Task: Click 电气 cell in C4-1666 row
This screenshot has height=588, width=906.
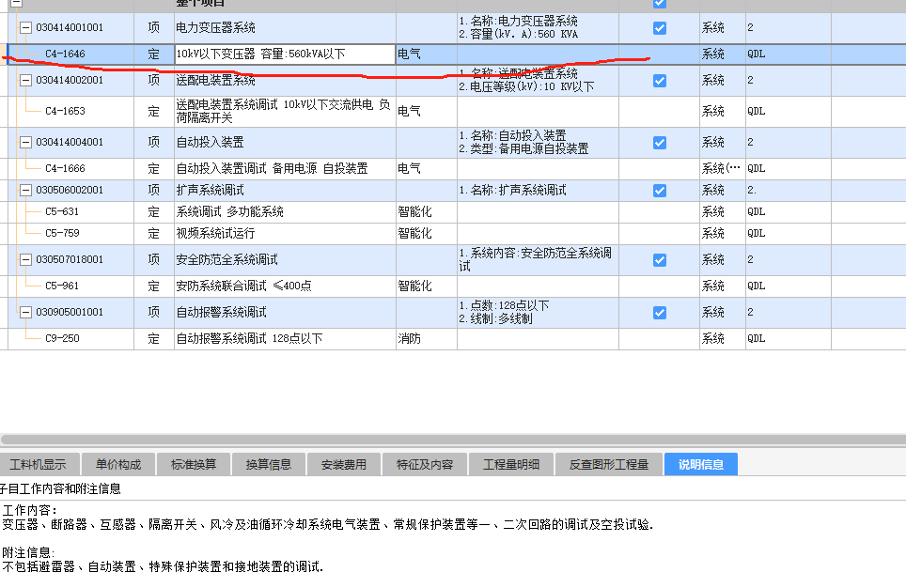Action: 427,169
